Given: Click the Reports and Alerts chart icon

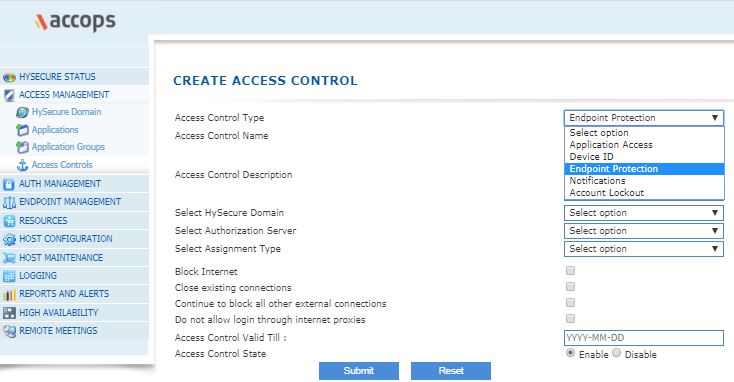Looking at the screenshot, I should click(9, 294).
